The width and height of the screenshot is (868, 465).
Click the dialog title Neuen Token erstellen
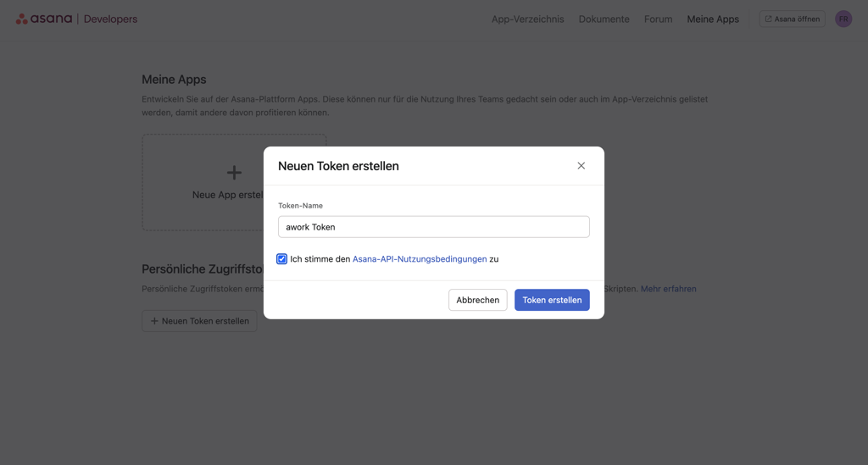(338, 166)
